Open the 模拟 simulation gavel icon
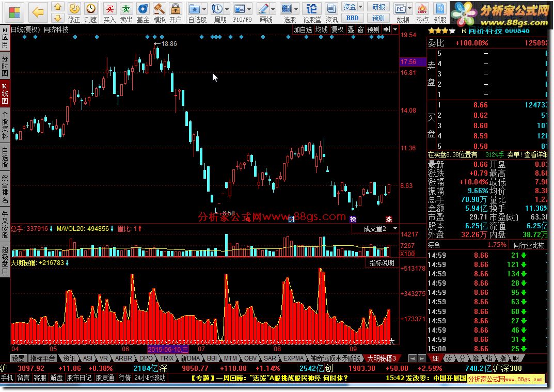The height and width of the screenshot is (392, 554). 160,13
